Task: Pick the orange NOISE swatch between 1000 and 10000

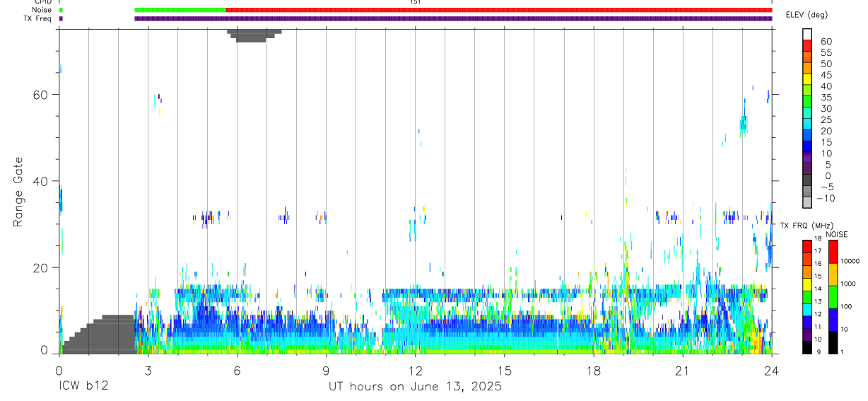Action: (833, 274)
